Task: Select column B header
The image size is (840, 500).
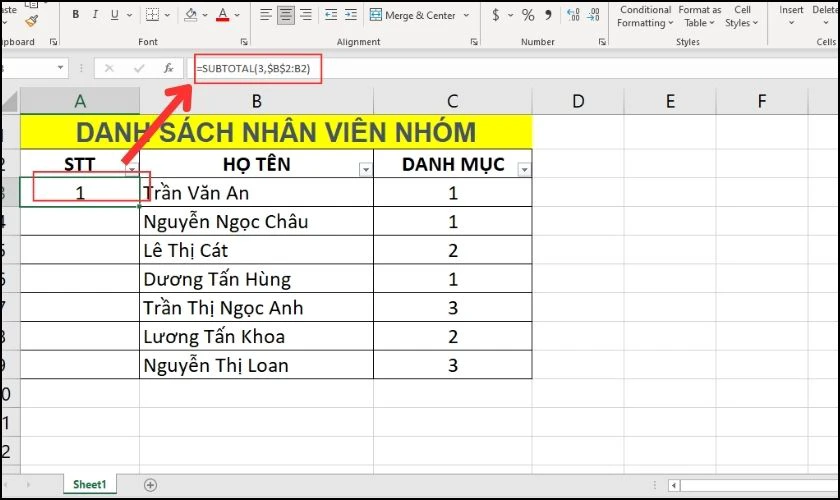Action: click(x=257, y=101)
